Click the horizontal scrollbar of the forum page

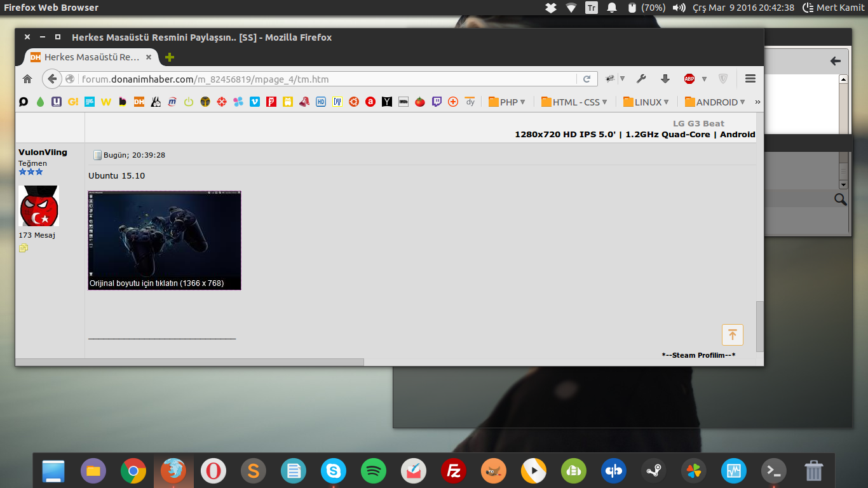pos(189,362)
